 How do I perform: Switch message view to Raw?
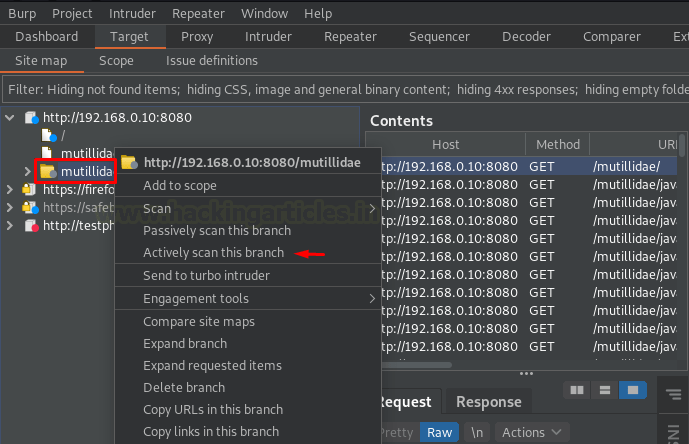click(x=439, y=432)
